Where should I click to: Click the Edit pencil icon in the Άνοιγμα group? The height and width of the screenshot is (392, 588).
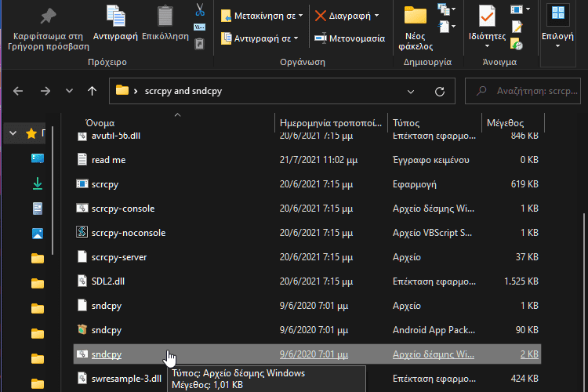point(517,27)
